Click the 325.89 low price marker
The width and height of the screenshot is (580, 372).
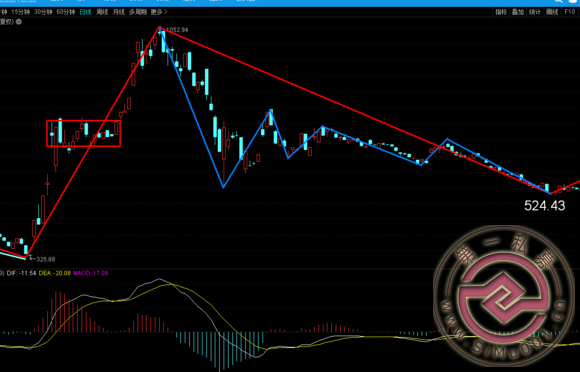click(45, 259)
